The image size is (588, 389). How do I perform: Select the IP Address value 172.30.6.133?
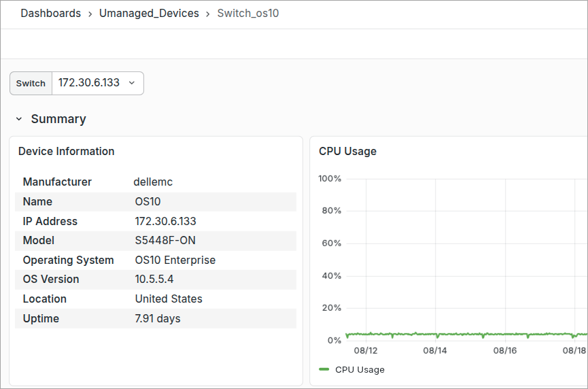(165, 221)
